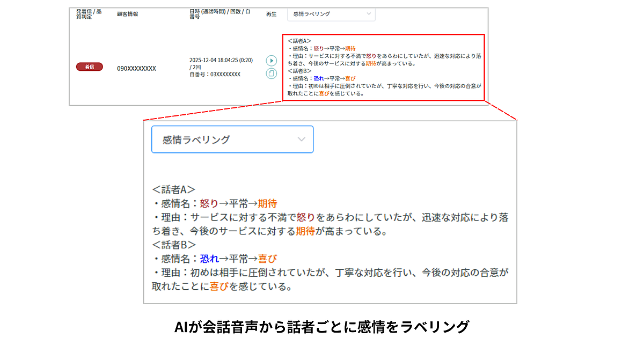The width and height of the screenshot is (644, 338).
Task: Click blue 恐れ label in enlarged panel
Action: pos(209,259)
